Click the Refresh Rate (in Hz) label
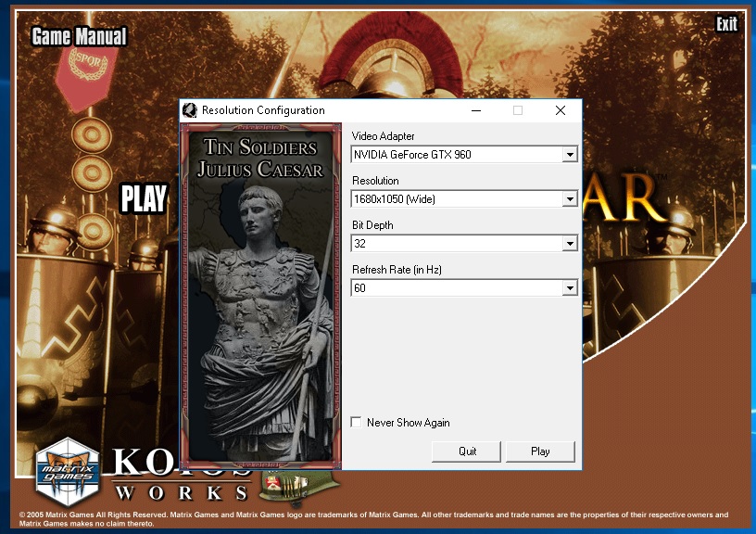This screenshot has height=534, width=756. pos(397,270)
